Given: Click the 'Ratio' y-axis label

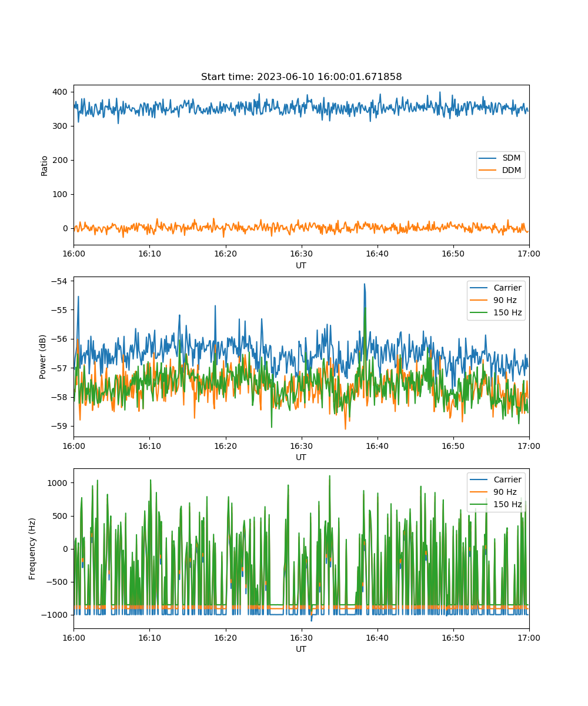Looking at the screenshot, I should (45, 165).
